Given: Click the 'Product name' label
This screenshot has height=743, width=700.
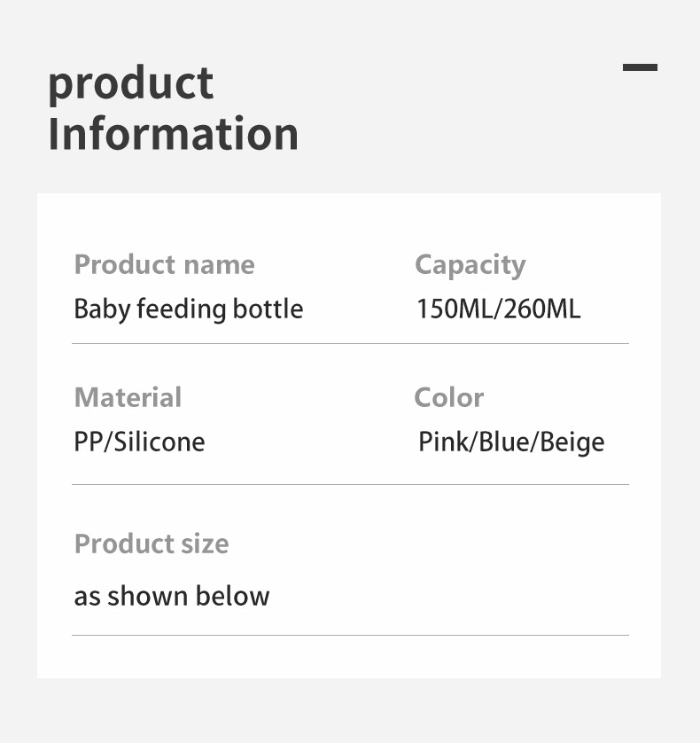Looking at the screenshot, I should click(x=164, y=264).
